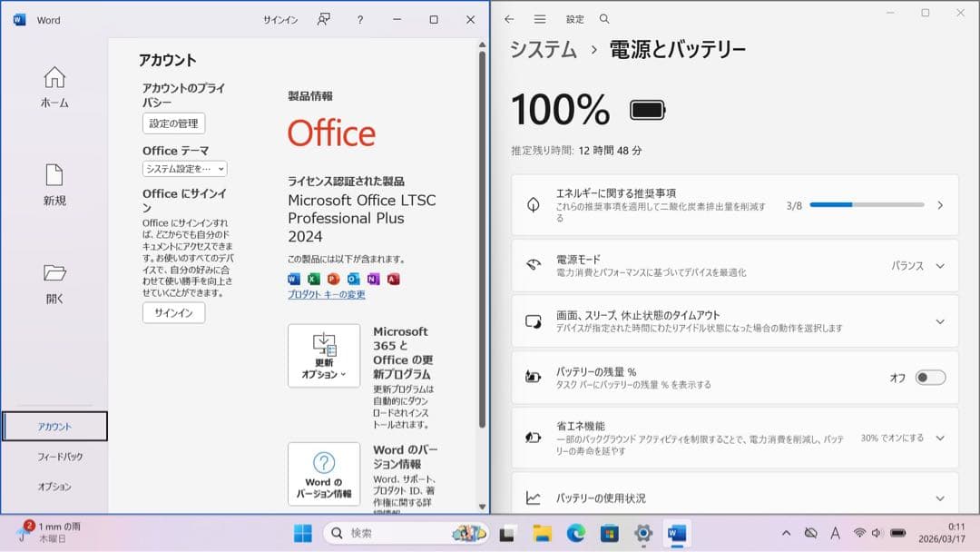
Task: Click the Excel icon in the included products list
Action: 313,279
